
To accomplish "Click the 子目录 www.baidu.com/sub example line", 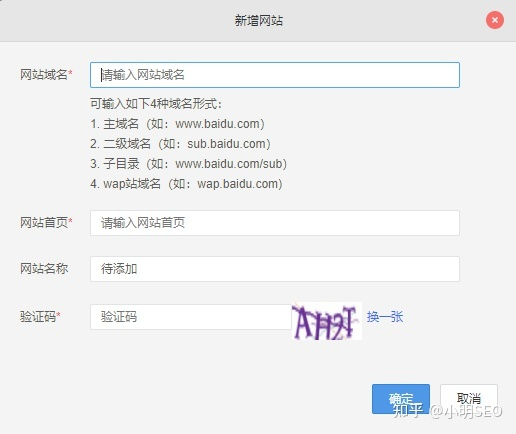I will pyautogui.click(x=189, y=164).
